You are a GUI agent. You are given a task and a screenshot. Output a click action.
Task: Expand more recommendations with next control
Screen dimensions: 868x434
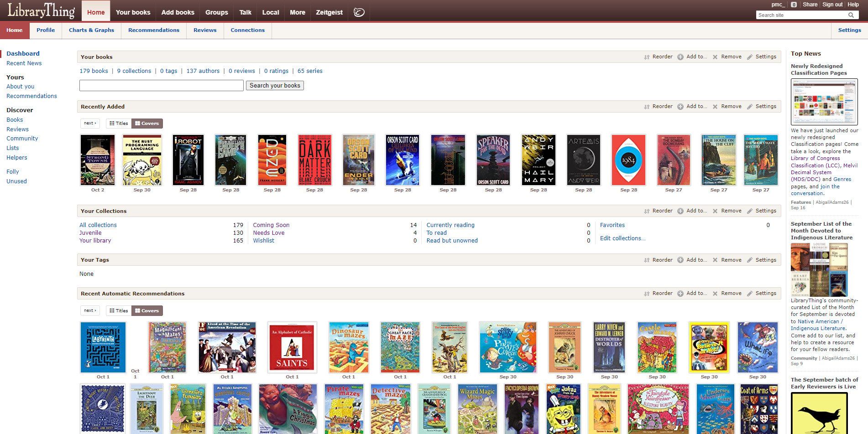click(x=90, y=310)
